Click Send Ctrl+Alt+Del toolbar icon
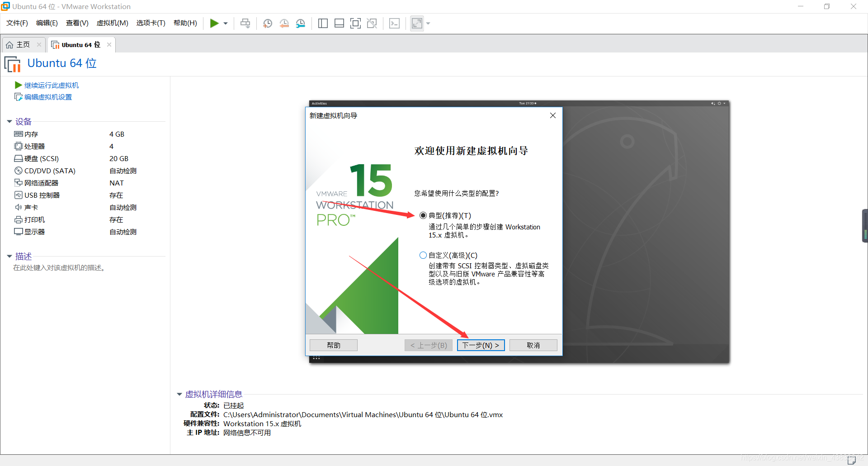 point(245,23)
